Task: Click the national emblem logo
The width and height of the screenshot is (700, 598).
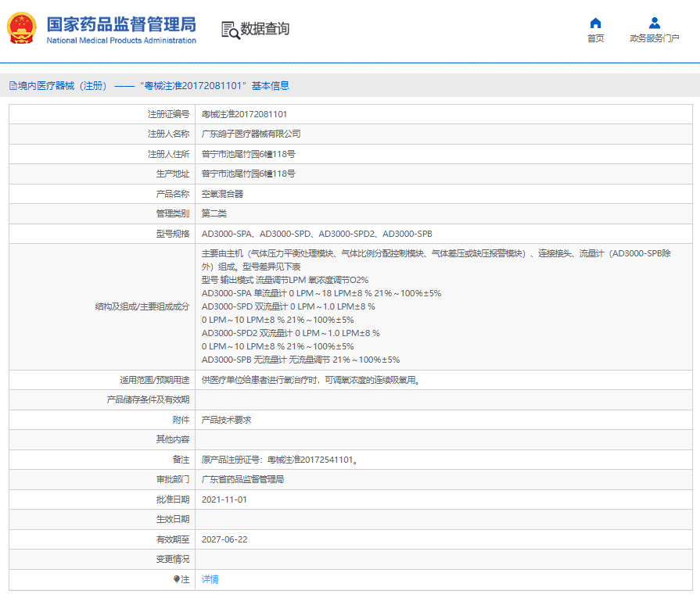Action: point(21,28)
